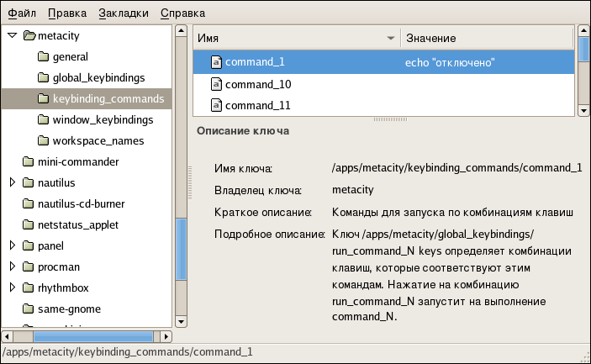Click the Значение column header
Viewport: 591px width, 364px height.
click(486, 39)
